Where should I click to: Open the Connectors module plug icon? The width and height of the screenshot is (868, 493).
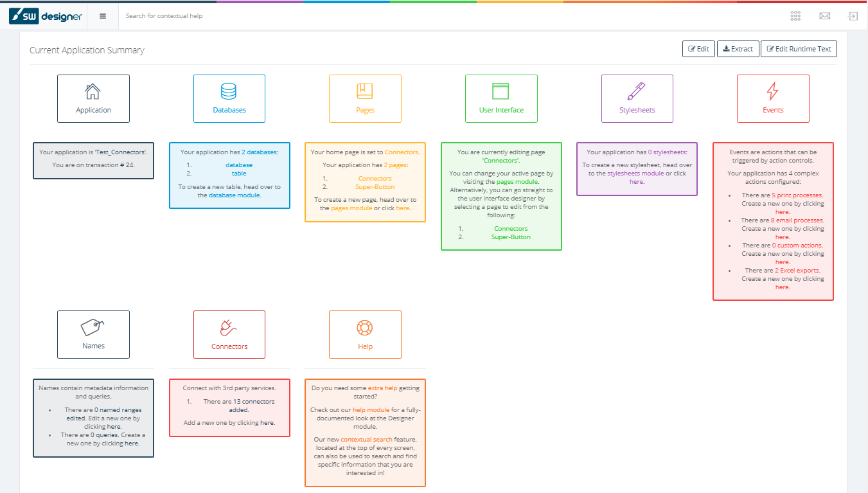tap(229, 328)
